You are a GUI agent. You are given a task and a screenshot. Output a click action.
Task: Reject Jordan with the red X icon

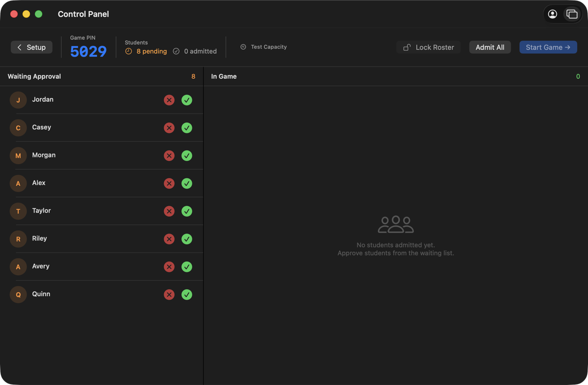tap(169, 100)
